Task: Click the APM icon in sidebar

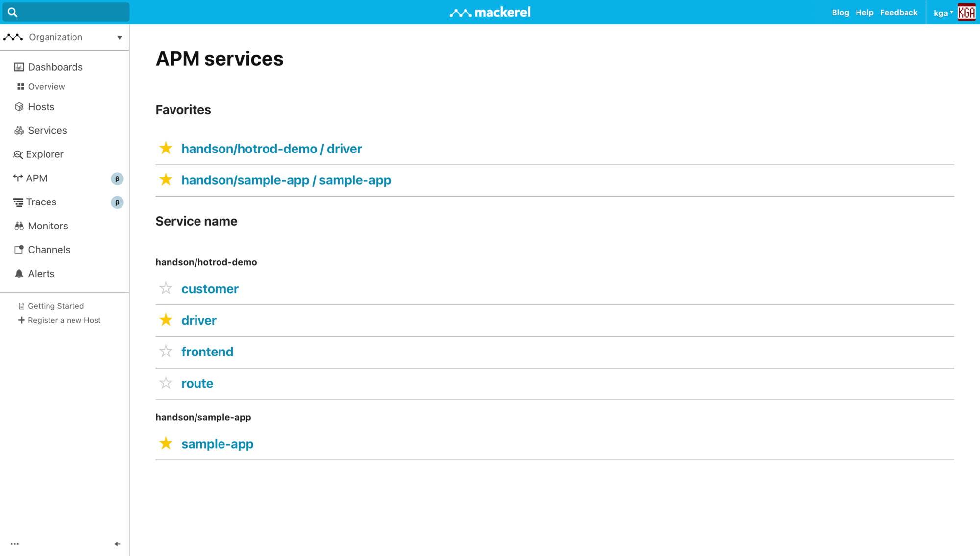Action: coord(18,178)
